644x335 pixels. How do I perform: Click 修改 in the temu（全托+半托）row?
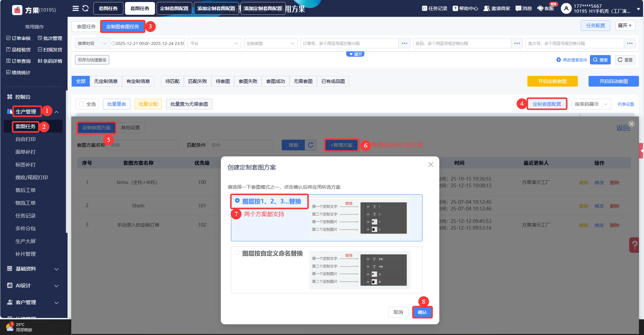click(599, 183)
